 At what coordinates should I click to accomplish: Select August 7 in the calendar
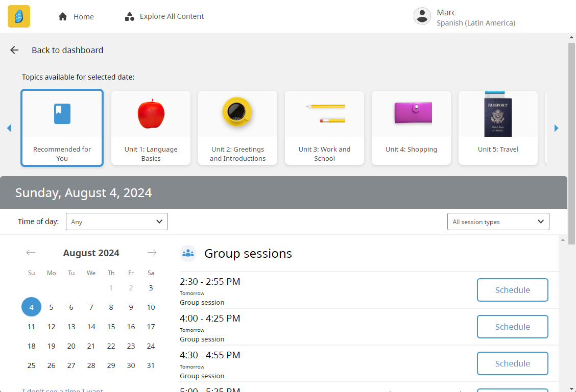coord(91,307)
